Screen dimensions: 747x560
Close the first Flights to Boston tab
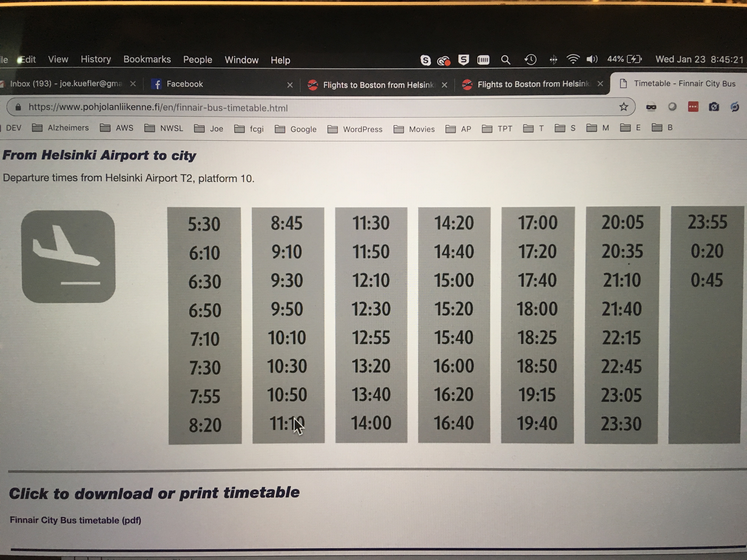tap(444, 85)
